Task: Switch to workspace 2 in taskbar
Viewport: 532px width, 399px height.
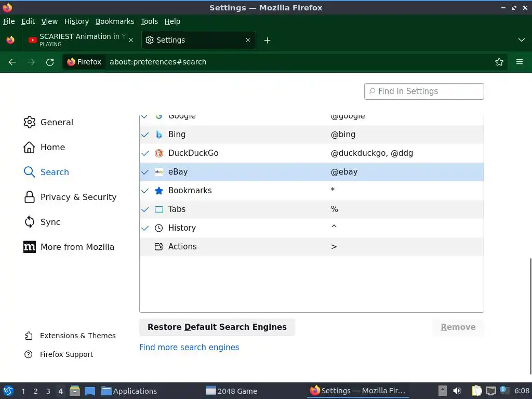Action: [x=36, y=391]
